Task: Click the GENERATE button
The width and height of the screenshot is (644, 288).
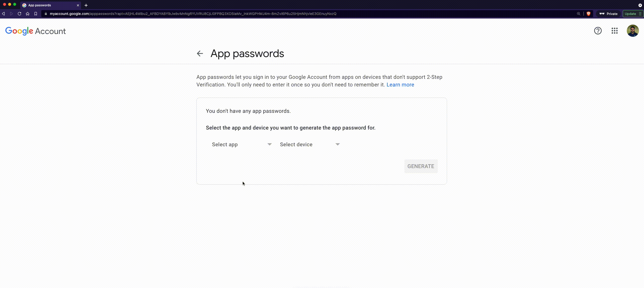Action: tap(420, 166)
